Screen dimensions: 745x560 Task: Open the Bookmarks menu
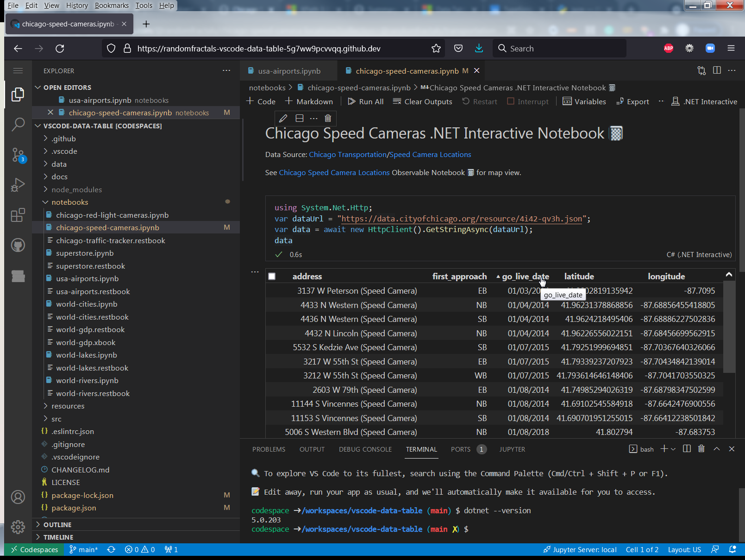pyautogui.click(x=112, y=5)
